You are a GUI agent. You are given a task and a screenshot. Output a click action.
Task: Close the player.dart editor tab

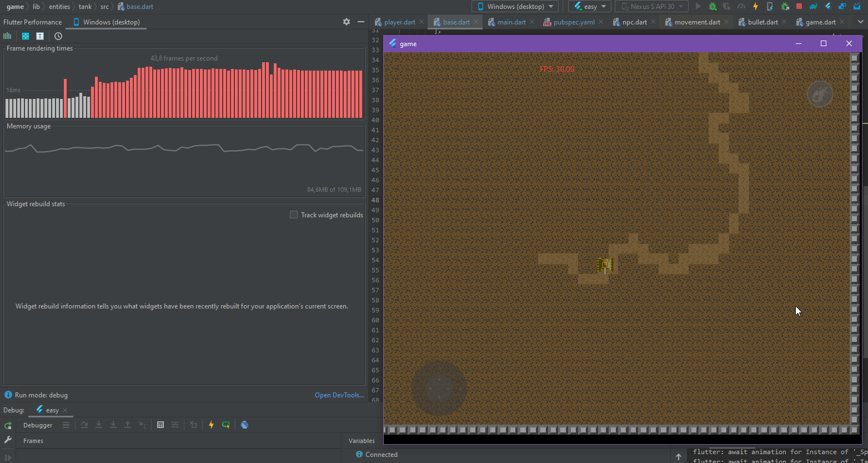422,22
